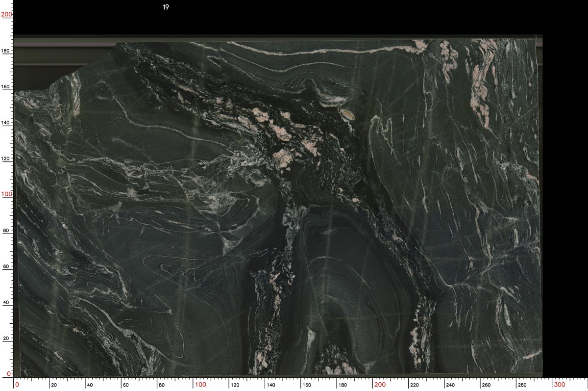Screen dimensions: 588x391
Task: Select "260" on the horizontal ruler
Action: (x=486, y=385)
